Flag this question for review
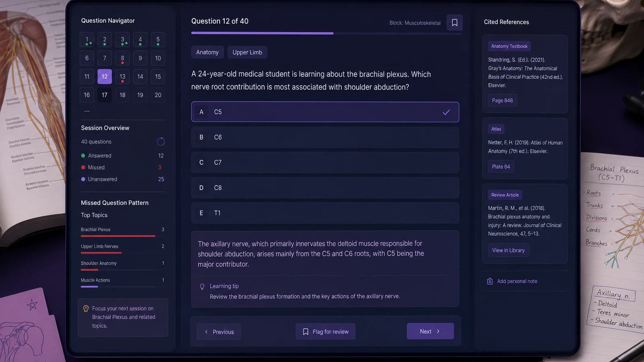Image resolution: width=644 pixels, height=362 pixels. [325, 331]
